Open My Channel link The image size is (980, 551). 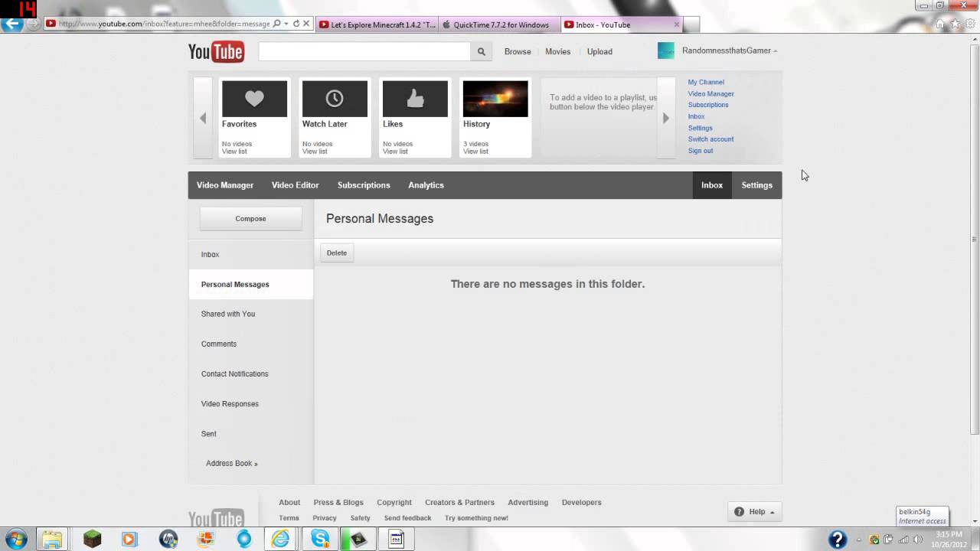point(706,82)
